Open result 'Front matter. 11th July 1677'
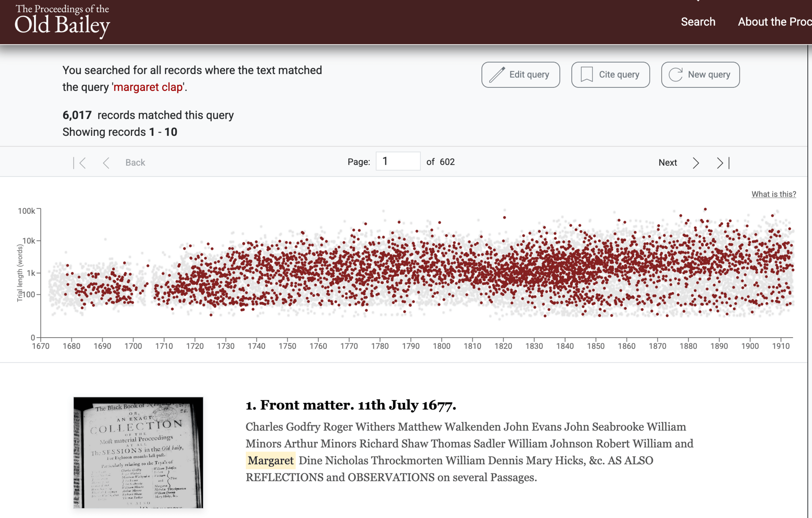 [351, 405]
